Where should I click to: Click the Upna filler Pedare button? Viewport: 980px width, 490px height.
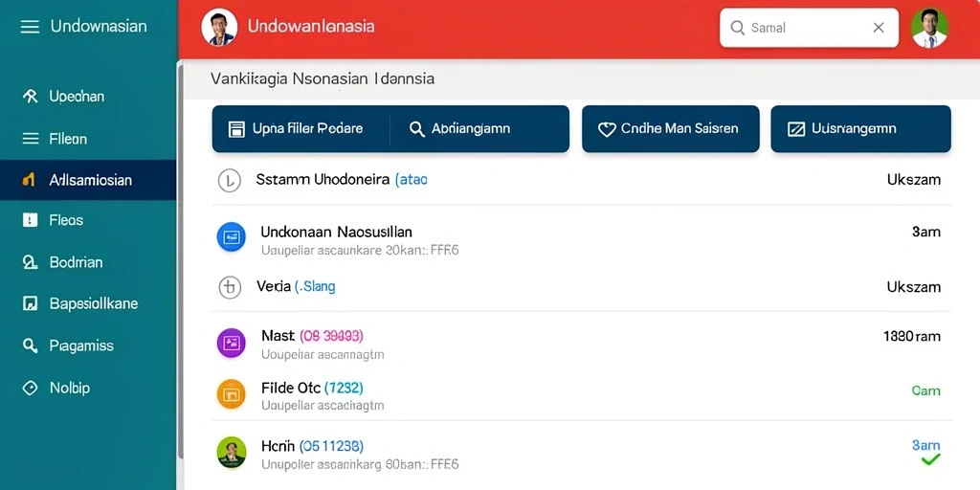point(300,129)
